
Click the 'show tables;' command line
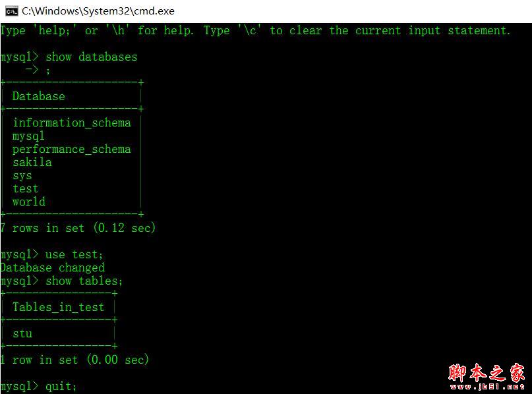point(61,281)
